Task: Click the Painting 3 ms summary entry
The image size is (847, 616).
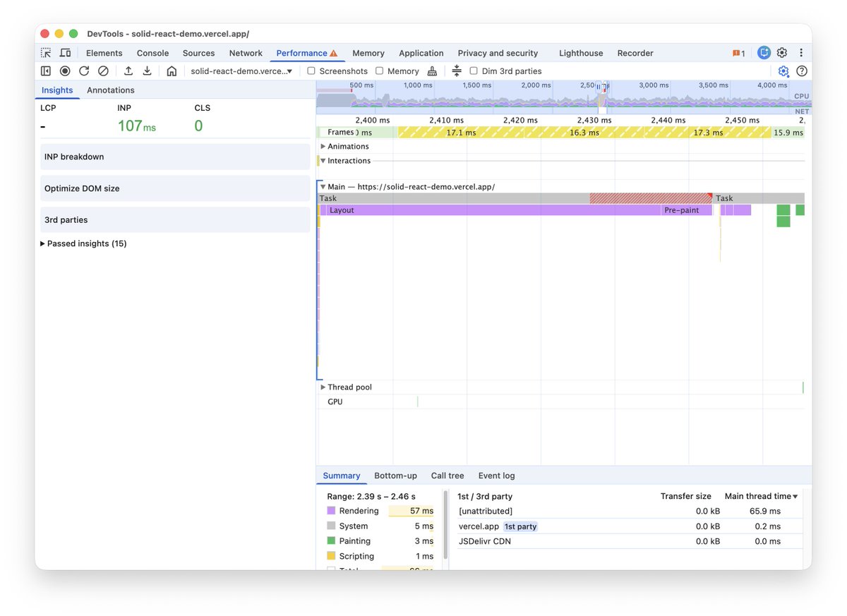Action: click(x=380, y=541)
